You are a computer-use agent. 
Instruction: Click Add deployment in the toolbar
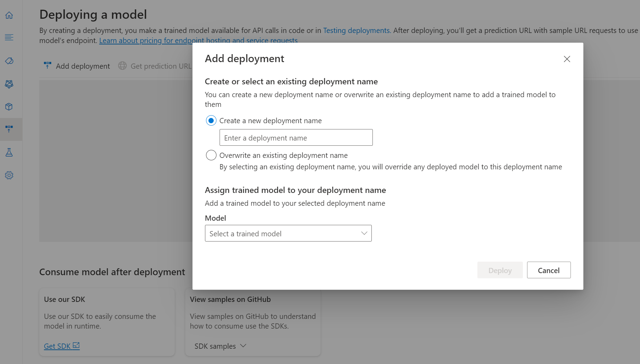[77, 66]
